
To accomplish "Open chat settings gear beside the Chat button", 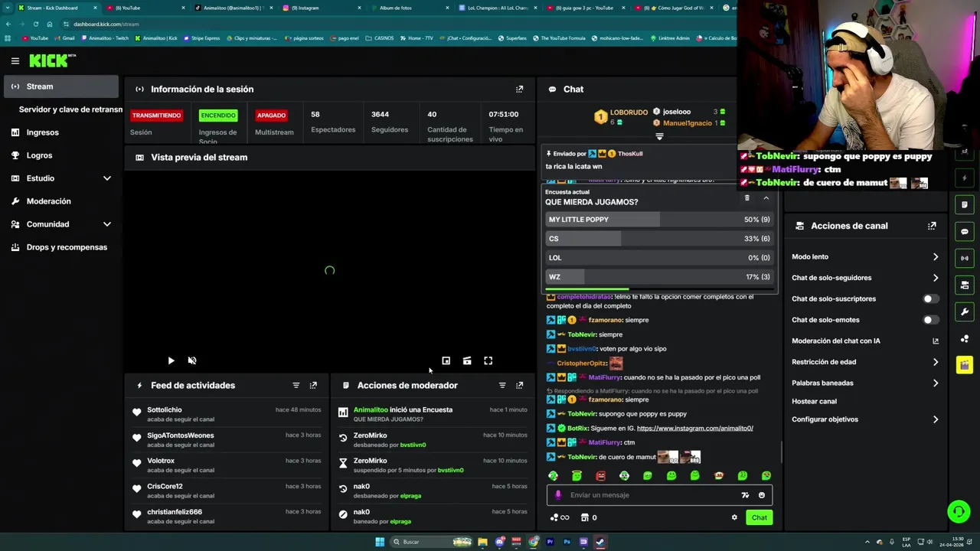I will pos(734,517).
